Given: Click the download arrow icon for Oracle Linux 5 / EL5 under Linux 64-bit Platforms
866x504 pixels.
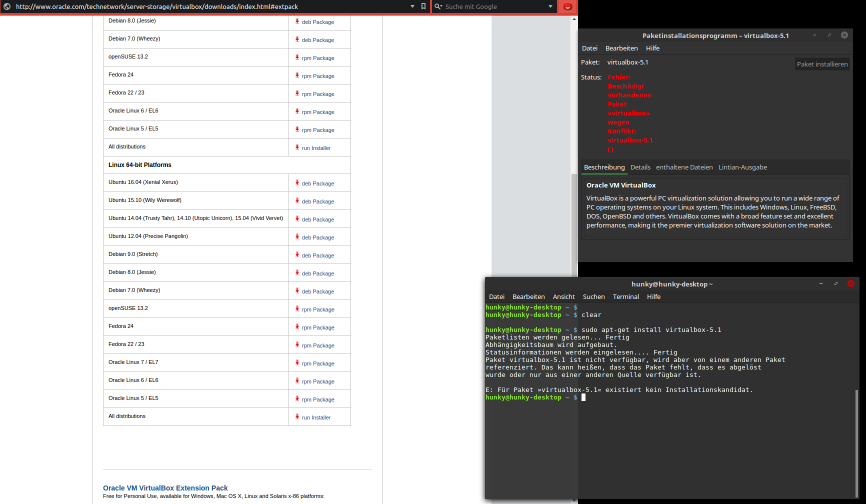Looking at the screenshot, I should [297, 398].
